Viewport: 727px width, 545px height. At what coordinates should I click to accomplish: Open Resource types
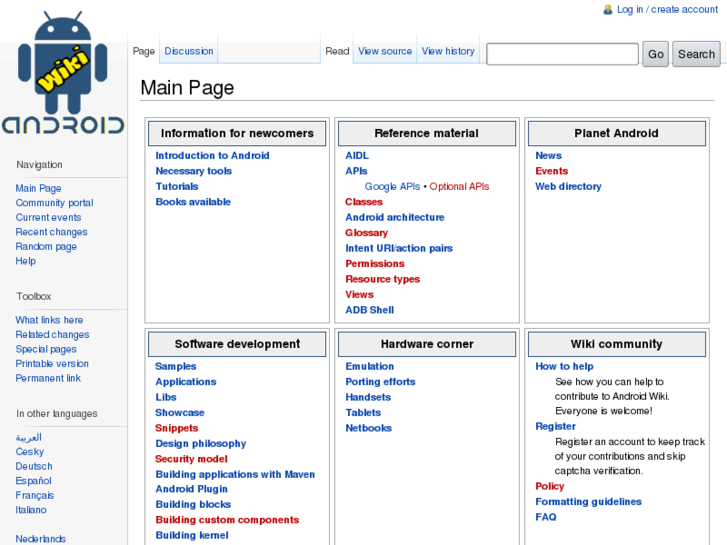[383, 279]
